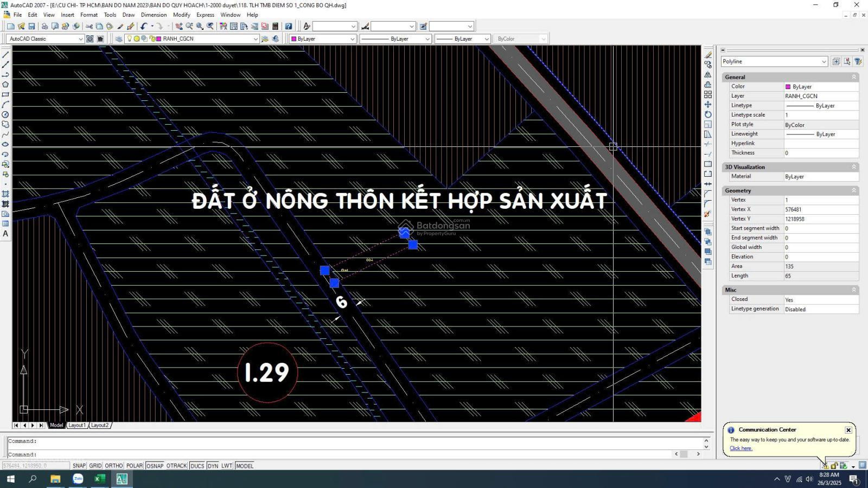
Task: Toggle GRID display in status bar
Action: [x=95, y=466]
